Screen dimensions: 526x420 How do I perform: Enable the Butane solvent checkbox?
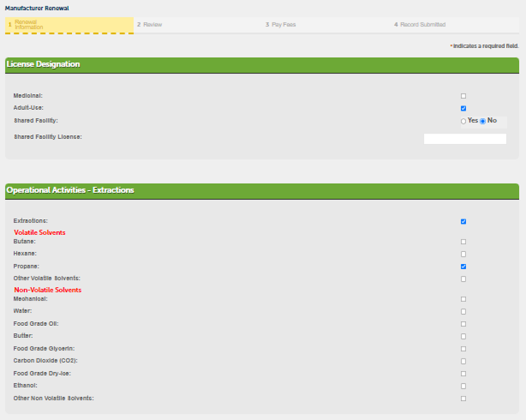pos(463,242)
